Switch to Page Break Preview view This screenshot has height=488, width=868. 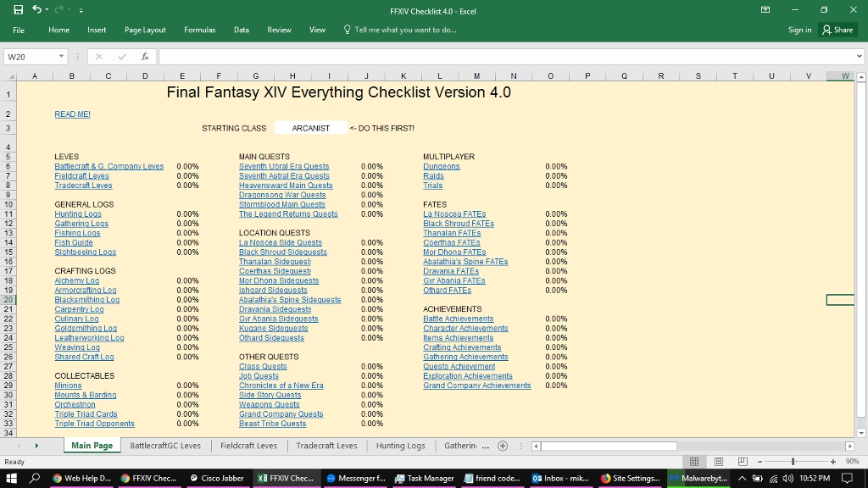(743, 462)
